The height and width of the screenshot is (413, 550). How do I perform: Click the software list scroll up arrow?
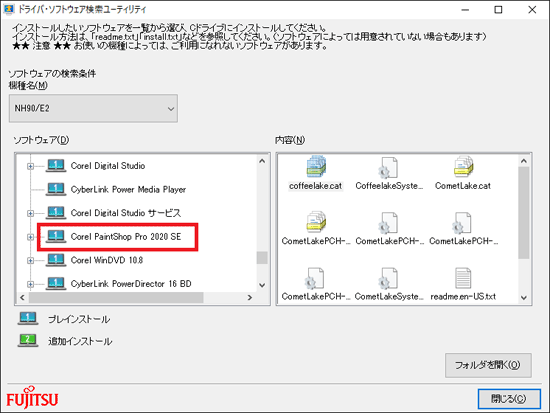(x=262, y=161)
